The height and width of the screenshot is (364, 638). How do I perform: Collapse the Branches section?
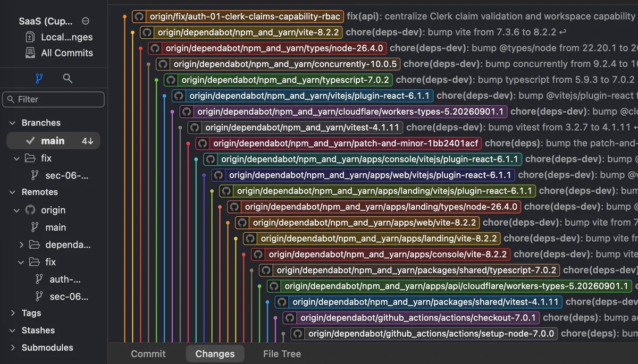(x=13, y=123)
